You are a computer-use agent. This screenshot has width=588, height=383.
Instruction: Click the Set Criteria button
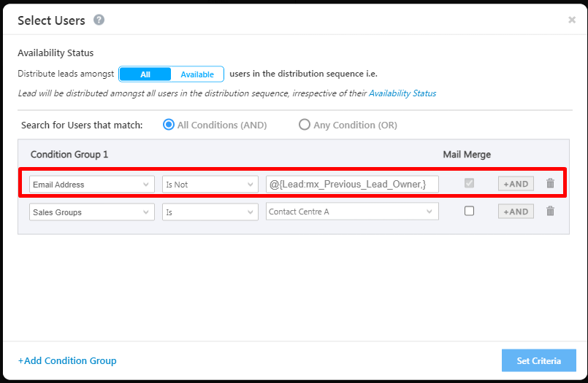(538, 360)
